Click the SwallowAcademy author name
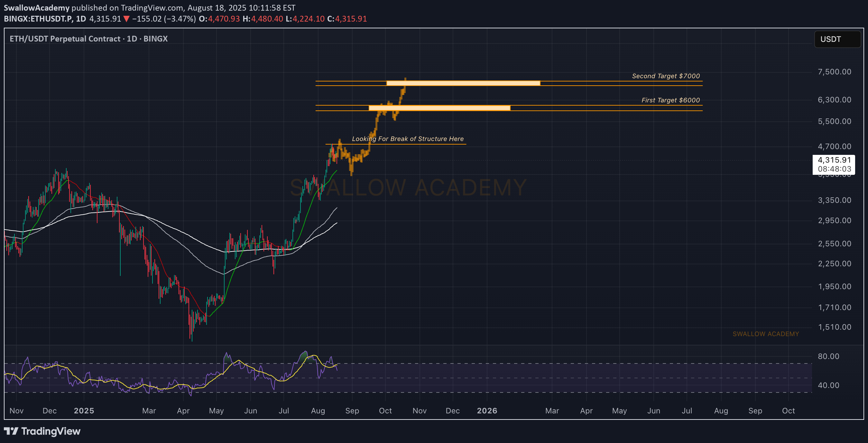This screenshot has height=443, width=868. (36, 7)
